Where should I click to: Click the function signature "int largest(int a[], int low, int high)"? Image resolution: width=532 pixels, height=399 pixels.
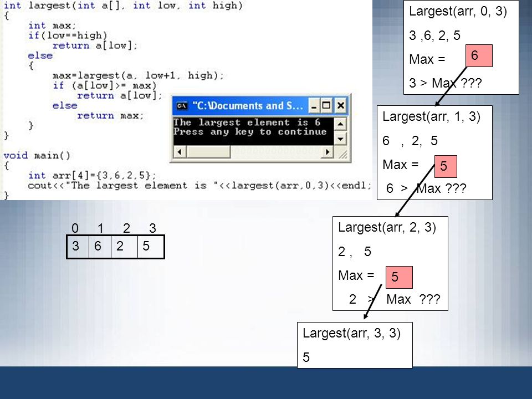(123, 6)
